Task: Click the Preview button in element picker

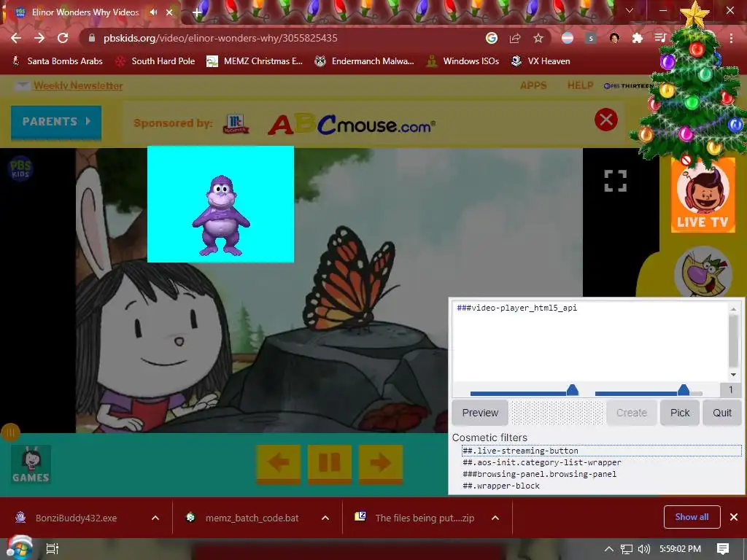Action: pyautogui.click(x=480, y=413)
